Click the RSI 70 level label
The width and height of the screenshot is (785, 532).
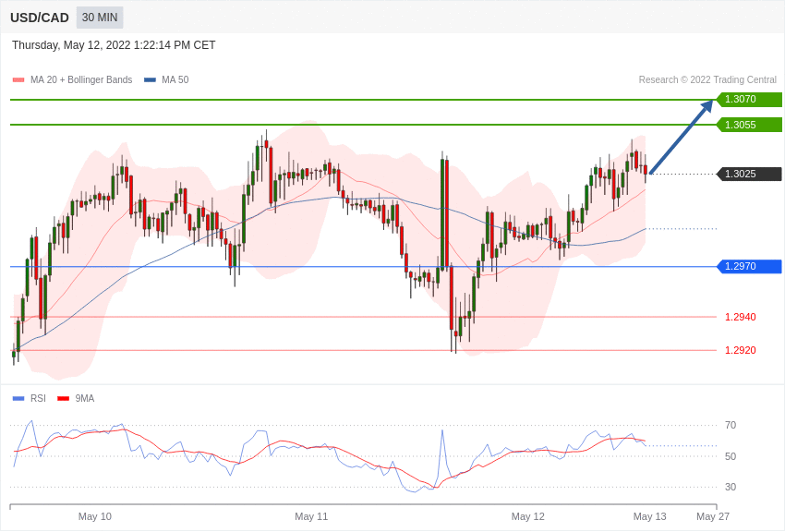(731, 426)
